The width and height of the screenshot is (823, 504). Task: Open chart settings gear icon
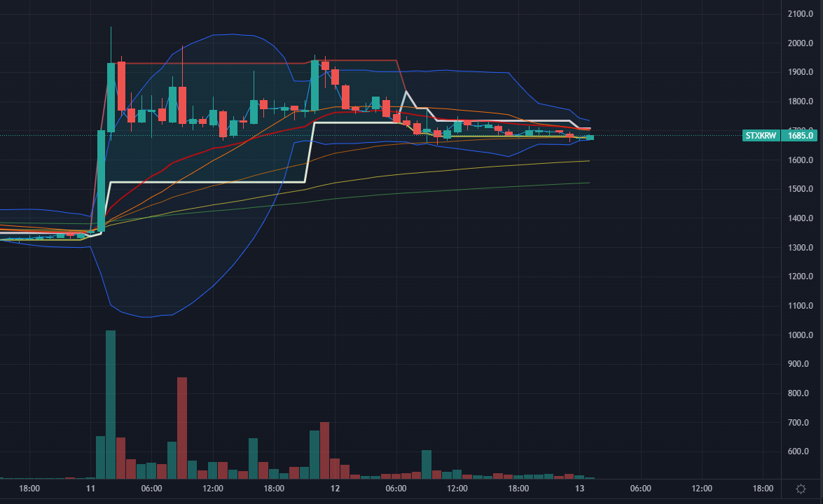[801, 489]
